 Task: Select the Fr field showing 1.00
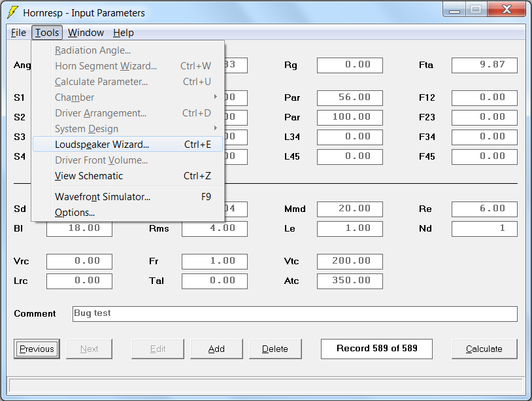[x=215, y=262]
